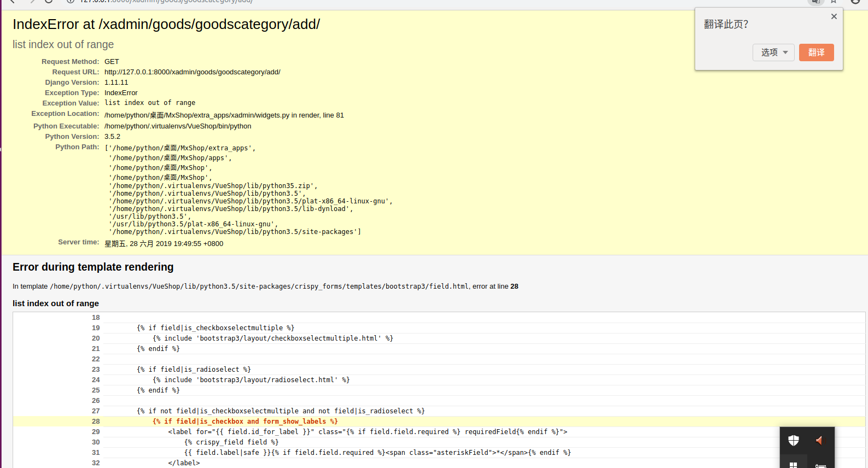Screen dimensions: 868x468
Task: Click the Windows Defender shield tray icon
Action: 794,440
